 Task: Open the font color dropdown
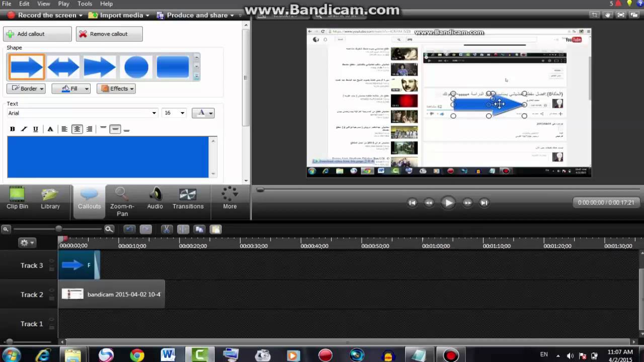(x=203, y=113)
